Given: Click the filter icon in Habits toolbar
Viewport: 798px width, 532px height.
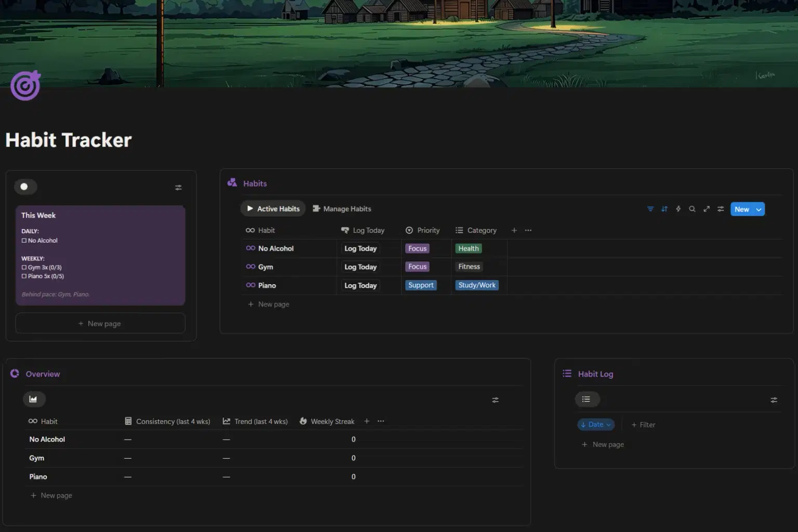Looking at the screenshot, I should [650, 209].
